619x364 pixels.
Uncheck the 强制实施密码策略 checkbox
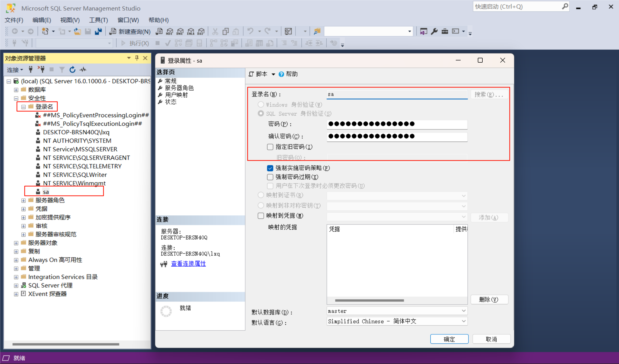click(x=270, y=168)
